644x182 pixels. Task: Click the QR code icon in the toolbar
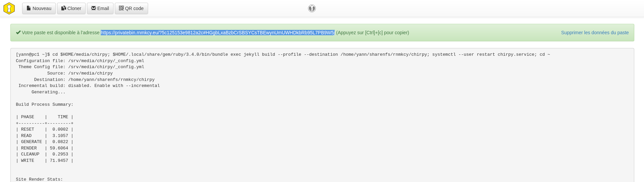pos(121,8)
